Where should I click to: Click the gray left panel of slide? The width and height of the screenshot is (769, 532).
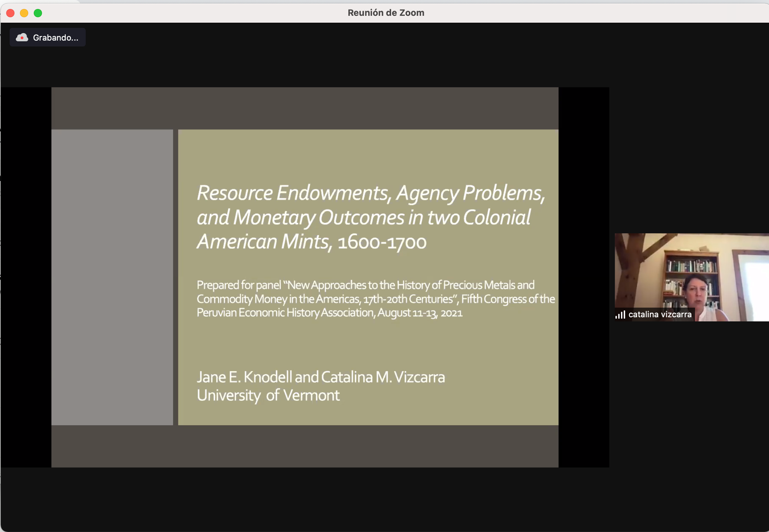point(112,277)
